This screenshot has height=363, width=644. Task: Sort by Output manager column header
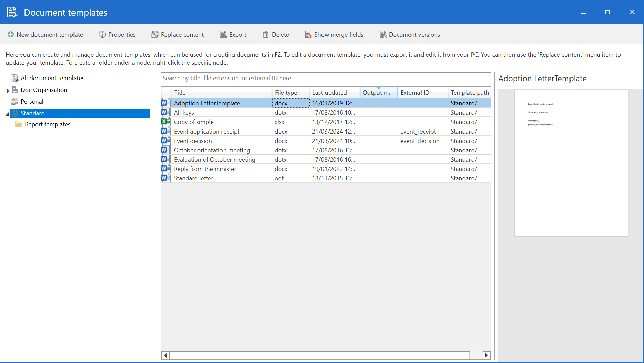379,93
